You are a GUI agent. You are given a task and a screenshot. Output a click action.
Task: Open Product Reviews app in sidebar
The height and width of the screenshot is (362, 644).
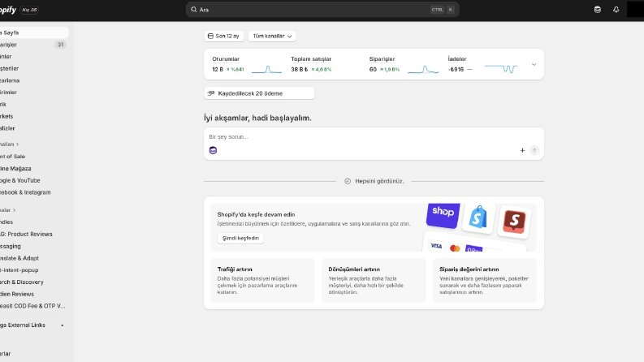point(32,234)
